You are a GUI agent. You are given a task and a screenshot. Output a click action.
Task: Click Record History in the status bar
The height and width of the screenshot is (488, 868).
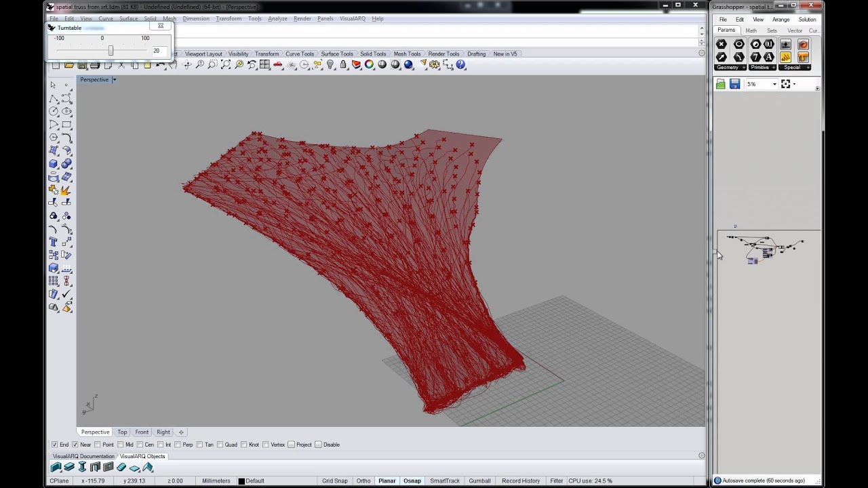pos(521,481)
